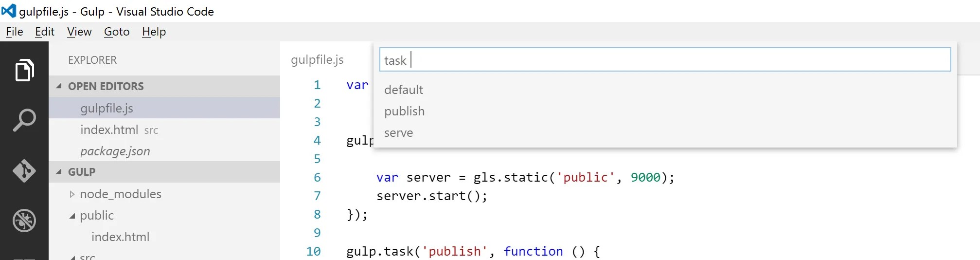The height and width of the screenshot is (260, 980).
Task: Click the function keyword on line 10
Action: coord(533,251)
